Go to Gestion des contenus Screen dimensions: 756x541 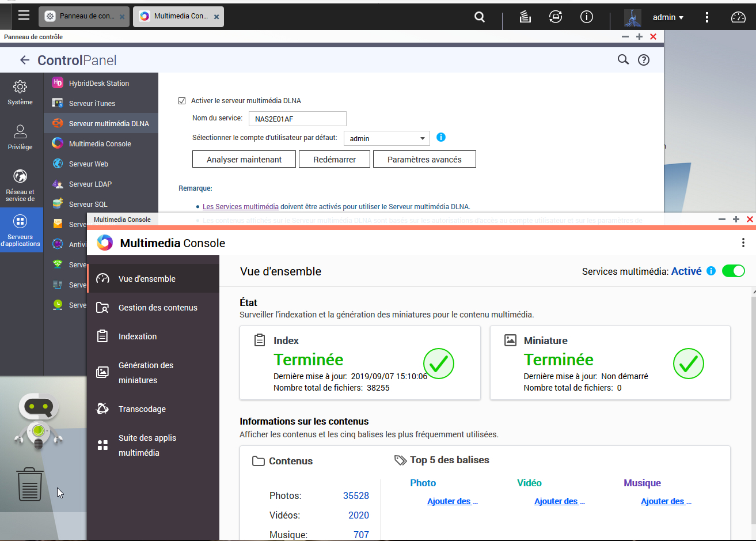pos(153,307)
